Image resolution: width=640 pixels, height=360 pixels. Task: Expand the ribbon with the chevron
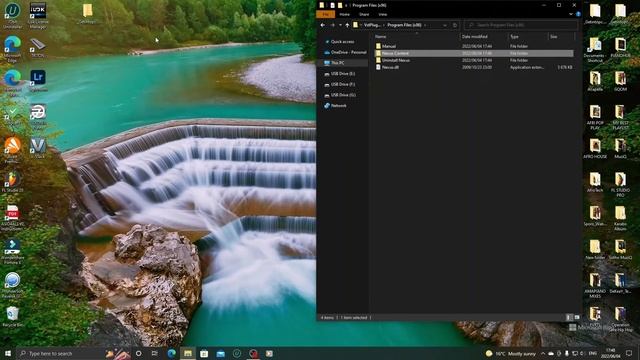(571, 14)
